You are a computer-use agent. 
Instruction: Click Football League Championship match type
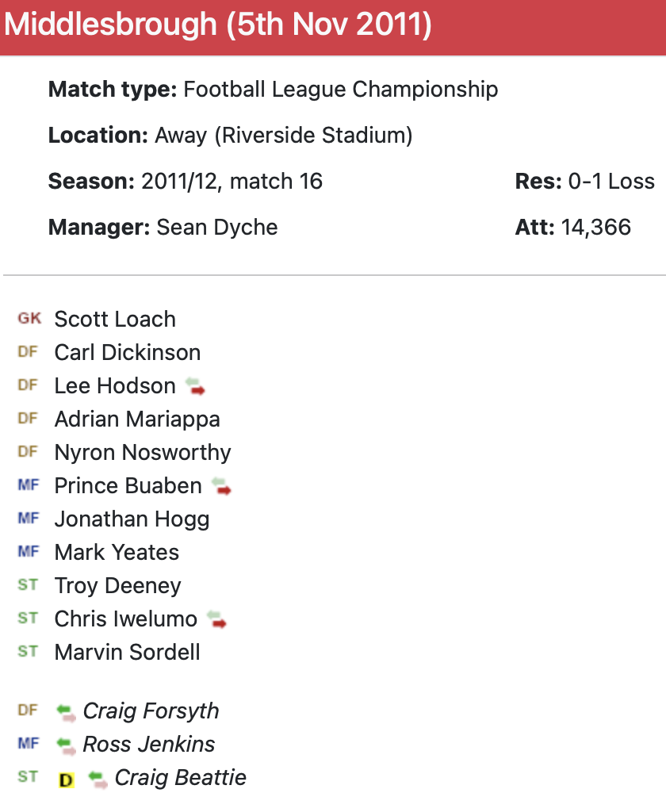coord(340,90)
